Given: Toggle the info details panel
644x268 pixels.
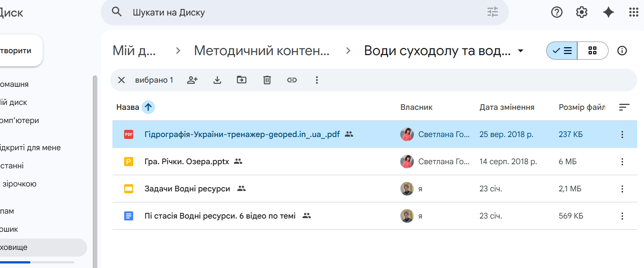Looking at the screenshot, I should (622, 51).
